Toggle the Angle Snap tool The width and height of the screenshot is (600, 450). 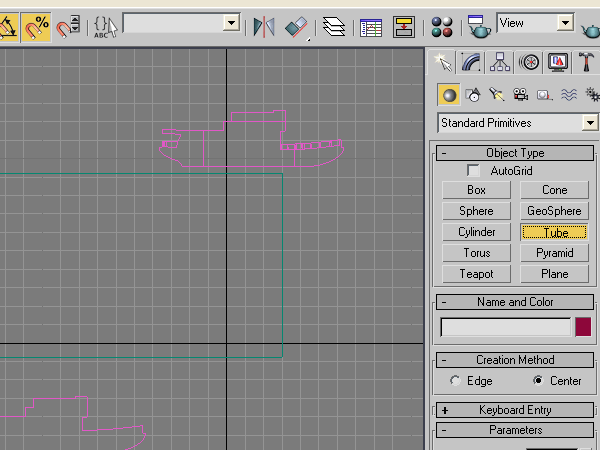point(8,27)
